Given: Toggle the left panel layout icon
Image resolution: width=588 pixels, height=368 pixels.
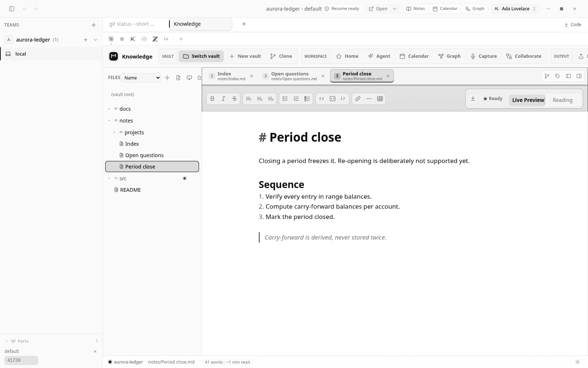Looking at the screenshot, I should point(568,76).
